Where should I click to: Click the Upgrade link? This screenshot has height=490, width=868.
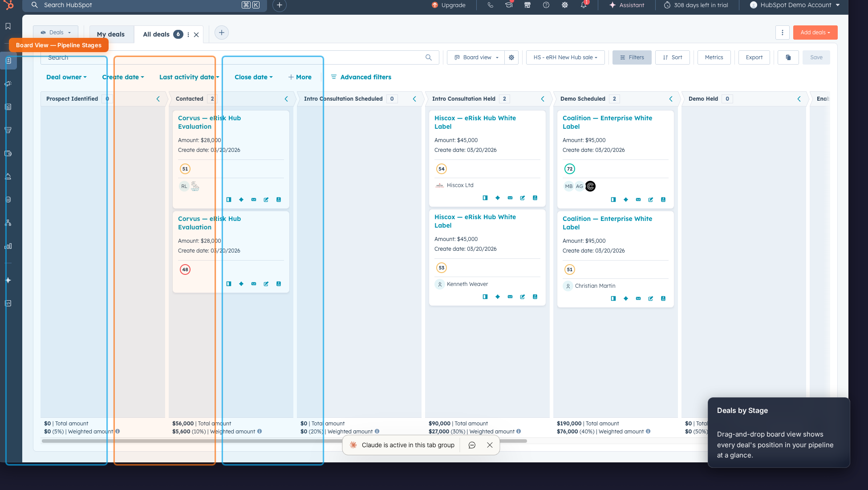click(x=449, y=5)
